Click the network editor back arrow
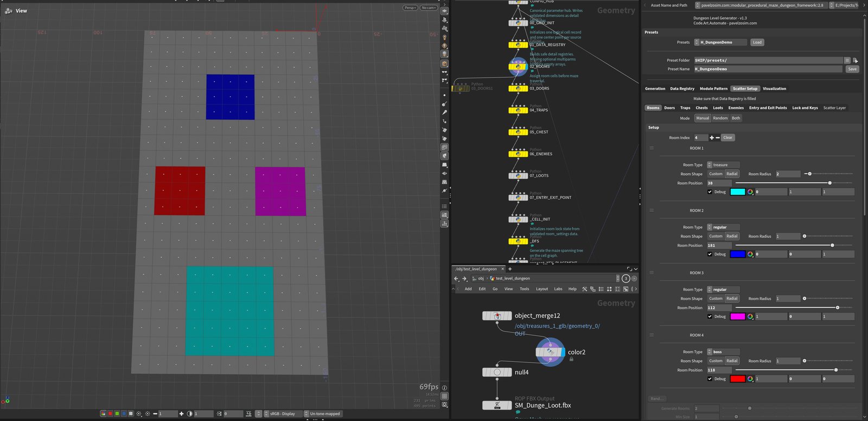The width and height of the screenshot is (868, 421). [x=456, y=278]
